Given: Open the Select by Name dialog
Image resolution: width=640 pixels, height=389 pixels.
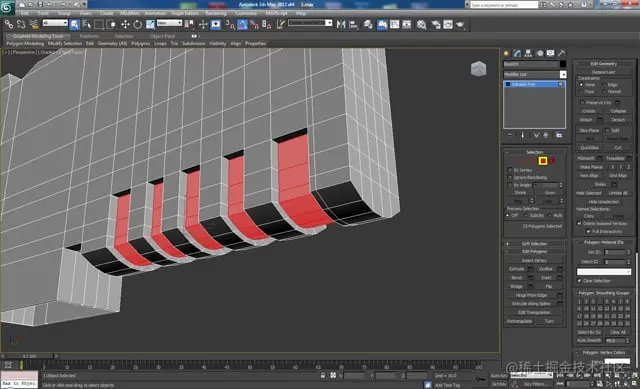Looking at the screenshot, I should coord(87,24).
